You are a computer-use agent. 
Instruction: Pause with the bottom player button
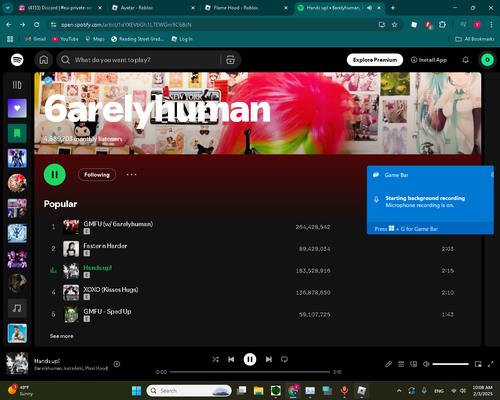[x=250, y=359]
